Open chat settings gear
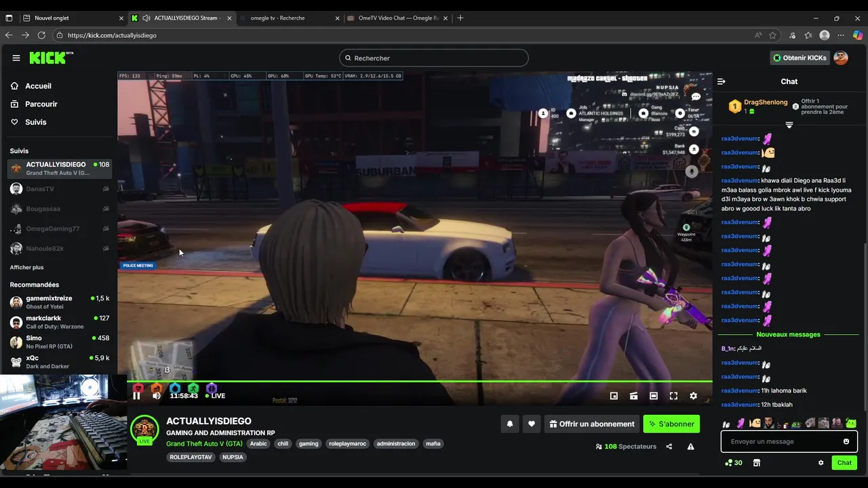868x488 pixels. pyautogui.click(x=821, y=463)
